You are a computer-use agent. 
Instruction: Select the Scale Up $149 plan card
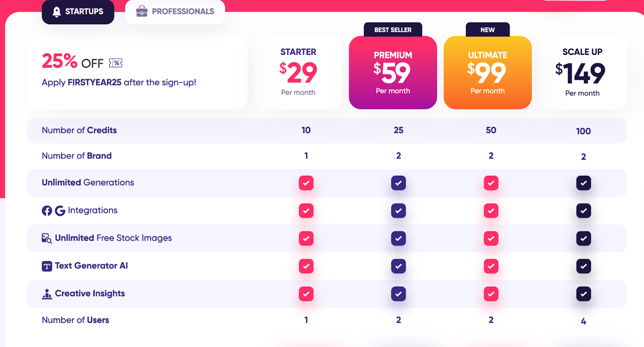click(582, 73)
